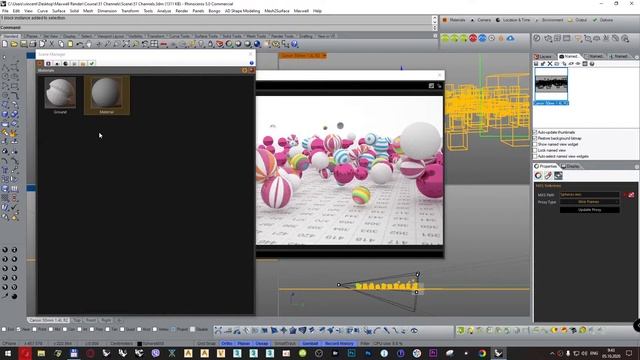Click the Zoom Extents icon

(126, 44)
